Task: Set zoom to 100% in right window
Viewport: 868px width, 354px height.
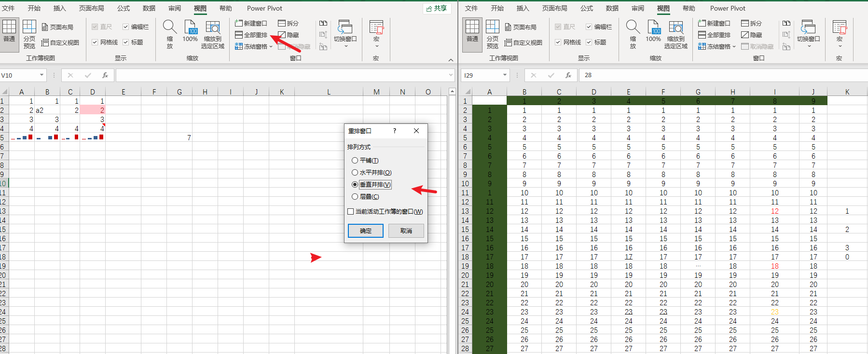Action: 653,31
